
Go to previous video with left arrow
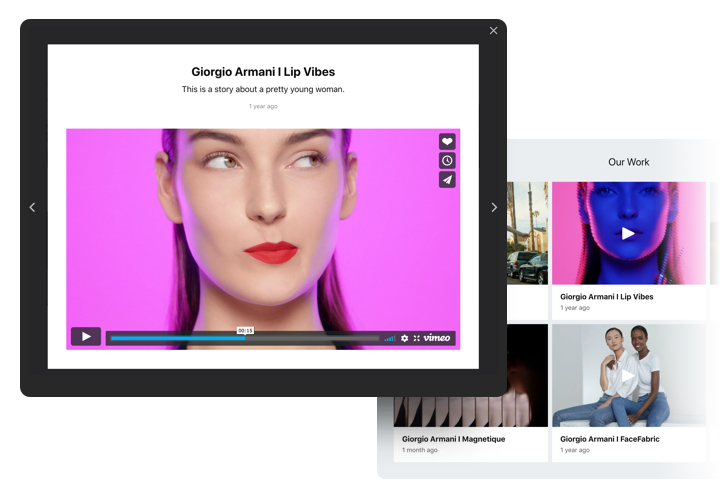tap(32, 207)
